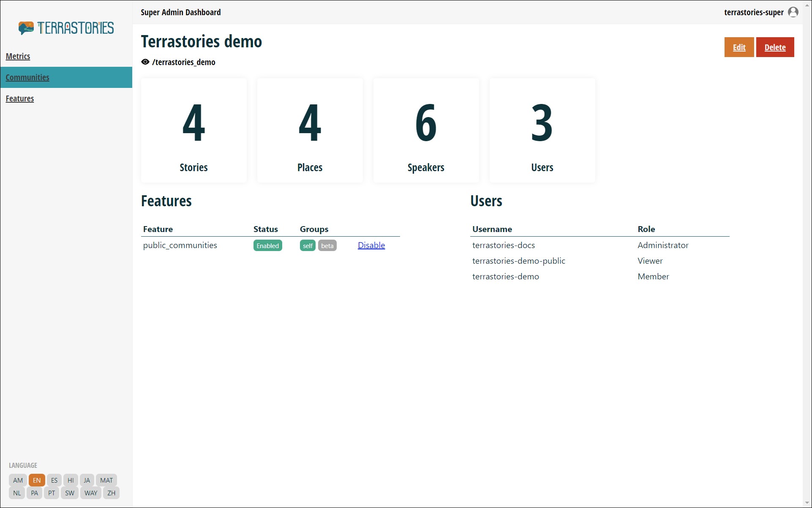
Task: Click the Enabled status badge
Action: (267, 246)
